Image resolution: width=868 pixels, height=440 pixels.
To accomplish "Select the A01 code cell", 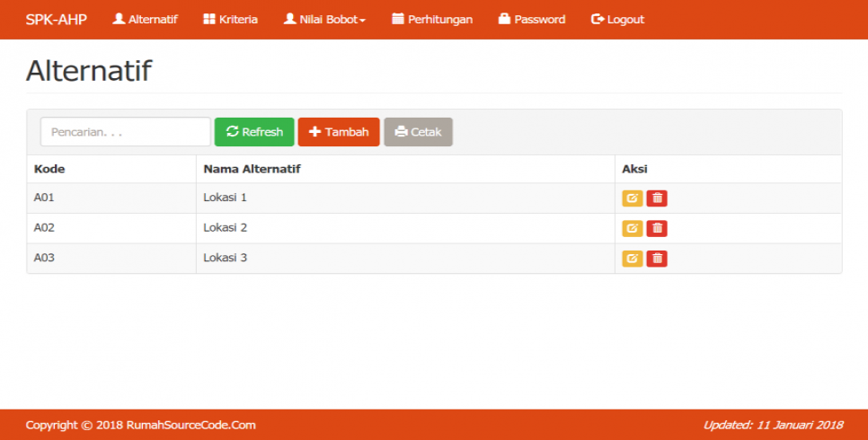I will [111, 198].
